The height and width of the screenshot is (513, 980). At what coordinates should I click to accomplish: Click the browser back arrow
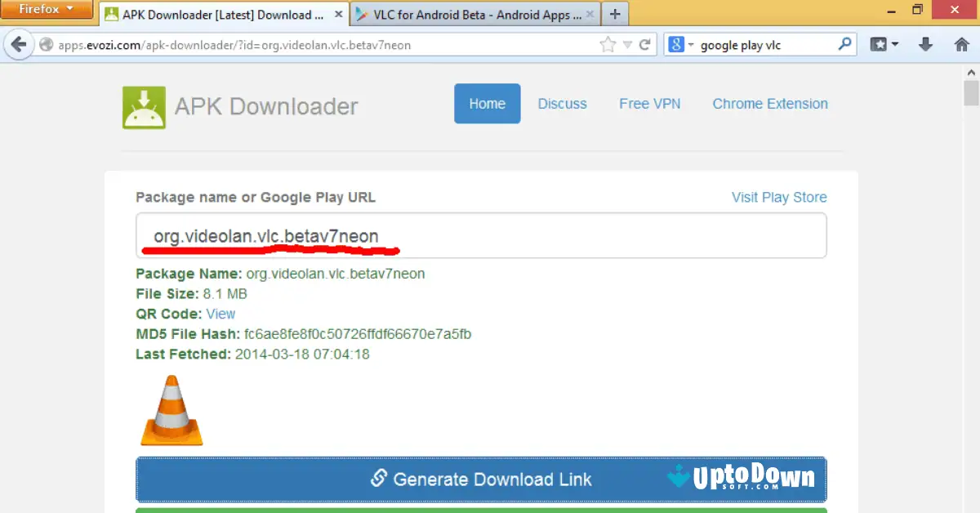(18, 44)
